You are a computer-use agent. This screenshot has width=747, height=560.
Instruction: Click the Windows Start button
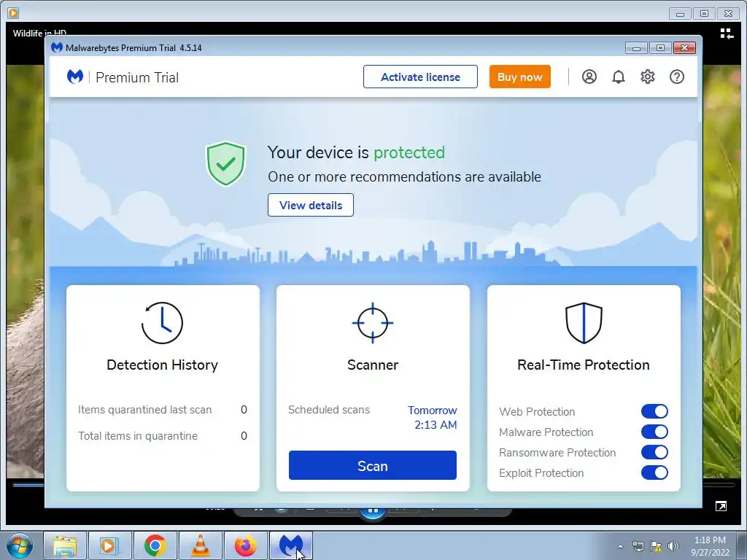[19, 545]
